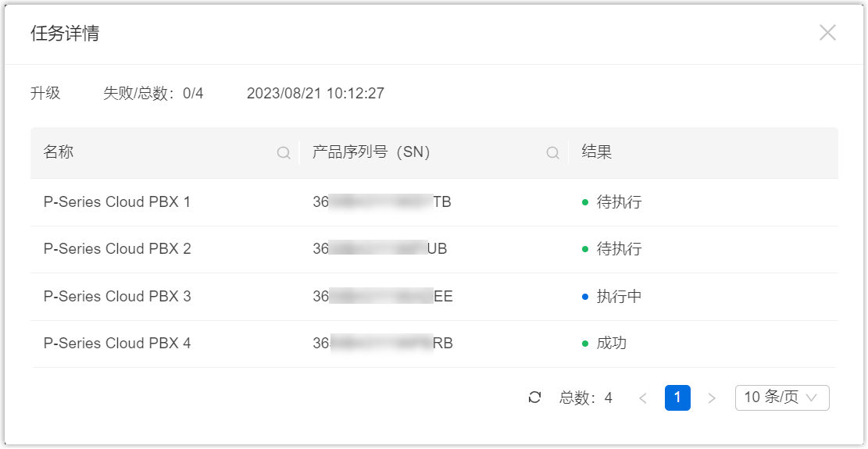Click the 失败/总数 summary text

click(153, 94)
